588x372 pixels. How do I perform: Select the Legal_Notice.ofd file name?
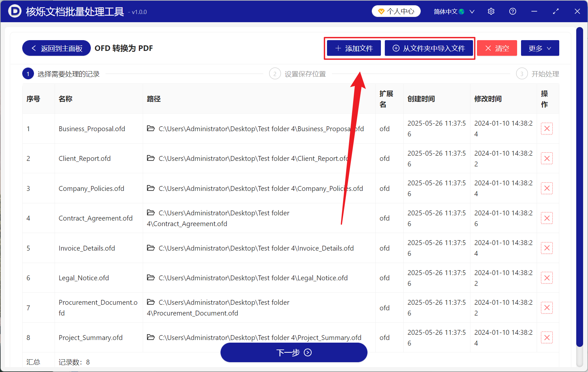coord(84,278)
